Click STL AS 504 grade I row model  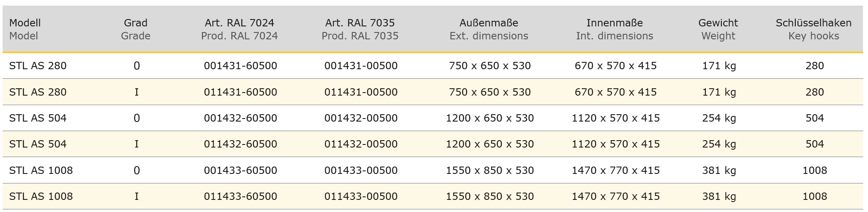click(x=38, y=144)
